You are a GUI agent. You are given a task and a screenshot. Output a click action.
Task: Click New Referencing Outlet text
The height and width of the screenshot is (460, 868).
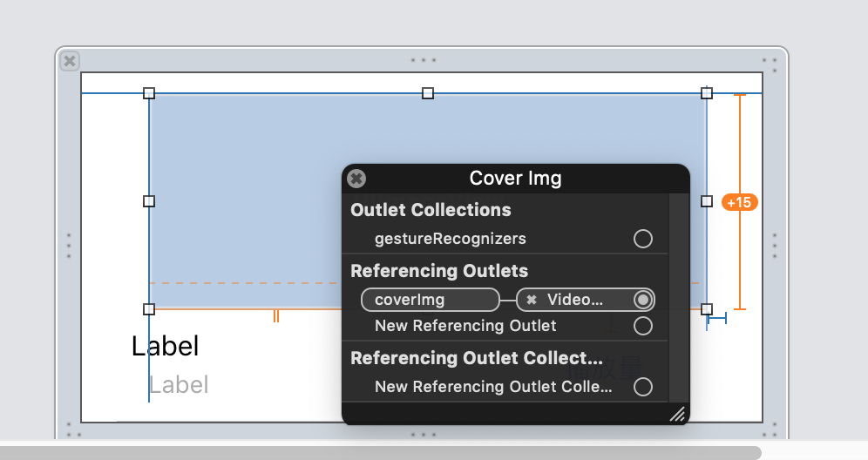[465, 326]
